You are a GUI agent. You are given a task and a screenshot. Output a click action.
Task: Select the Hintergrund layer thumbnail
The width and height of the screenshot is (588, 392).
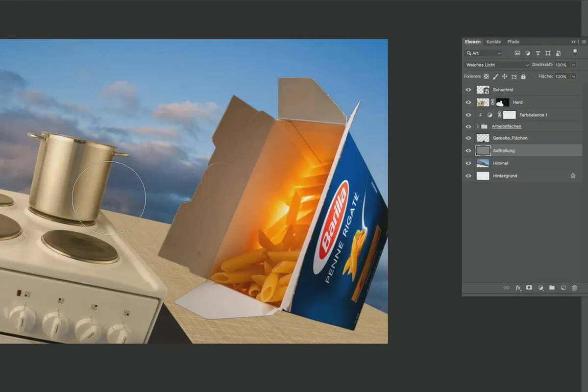(x=483, y=175)
